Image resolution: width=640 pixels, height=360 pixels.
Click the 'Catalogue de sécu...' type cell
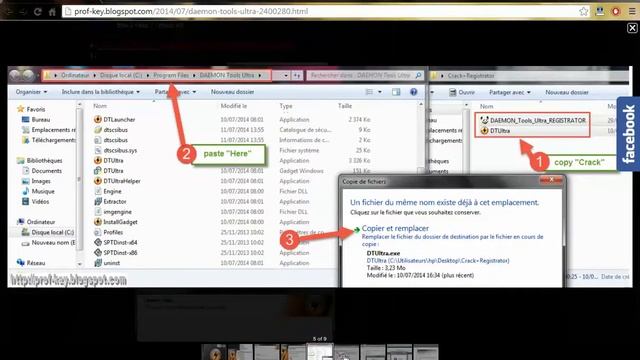pos(305,130)
